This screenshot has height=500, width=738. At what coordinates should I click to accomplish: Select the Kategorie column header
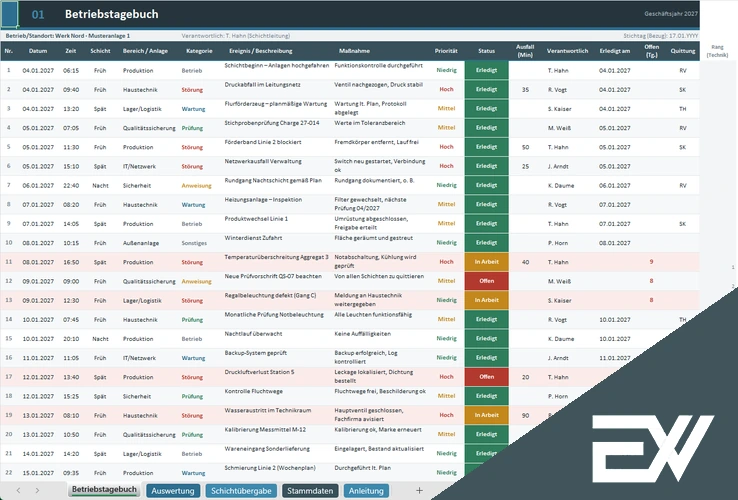pos(199,51)
